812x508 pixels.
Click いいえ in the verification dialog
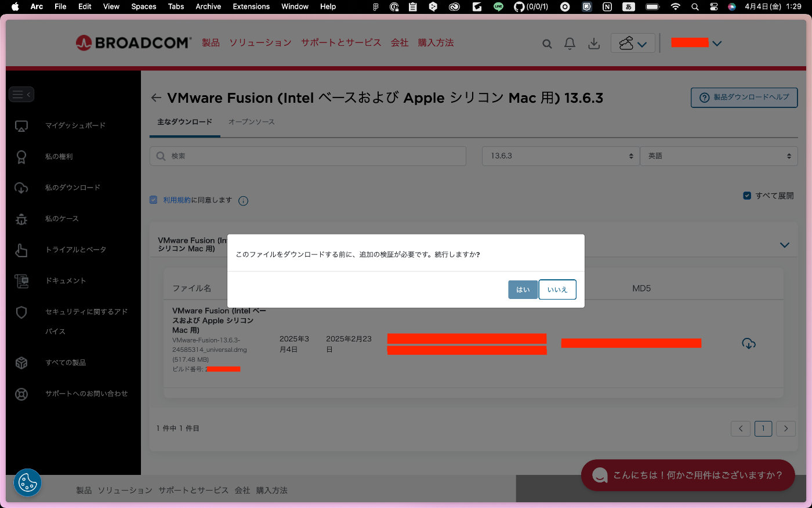pos(557,290)
